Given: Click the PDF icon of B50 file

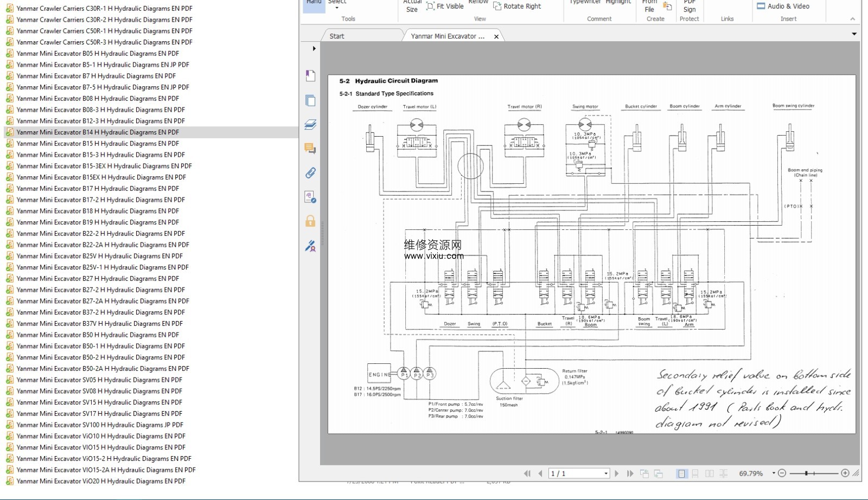Looking at the screenshot, I should click(x=10, y=335).
